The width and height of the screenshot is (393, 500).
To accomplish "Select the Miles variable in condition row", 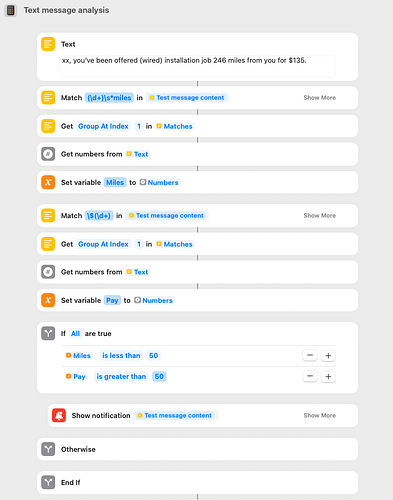I will coord(78,356).
